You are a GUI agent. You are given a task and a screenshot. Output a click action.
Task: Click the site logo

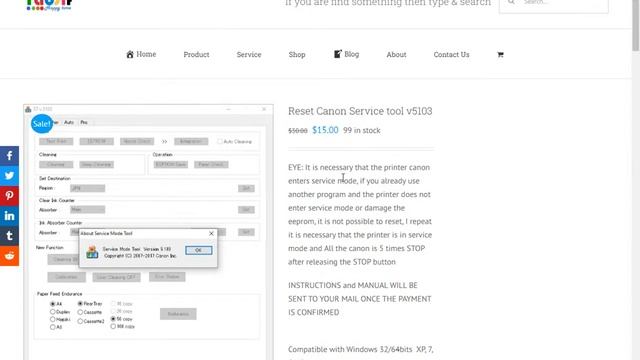coord(49,5)
